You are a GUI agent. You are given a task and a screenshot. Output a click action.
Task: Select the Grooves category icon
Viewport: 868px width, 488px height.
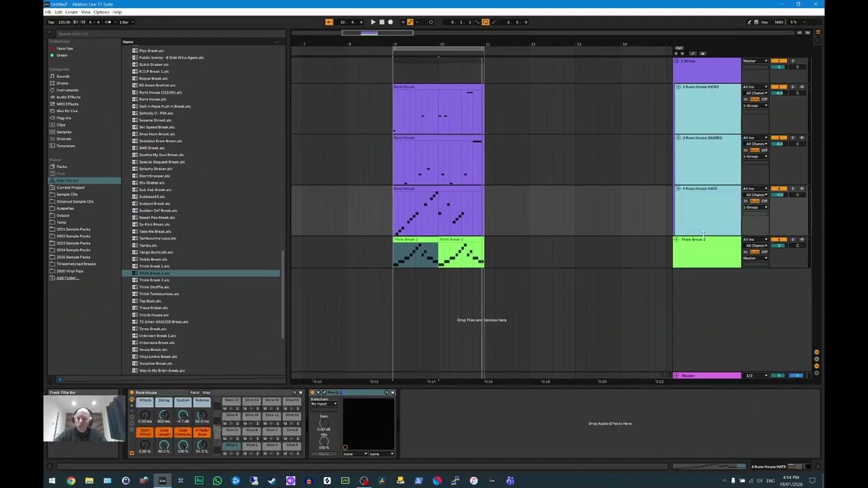[x=52, y=138]
